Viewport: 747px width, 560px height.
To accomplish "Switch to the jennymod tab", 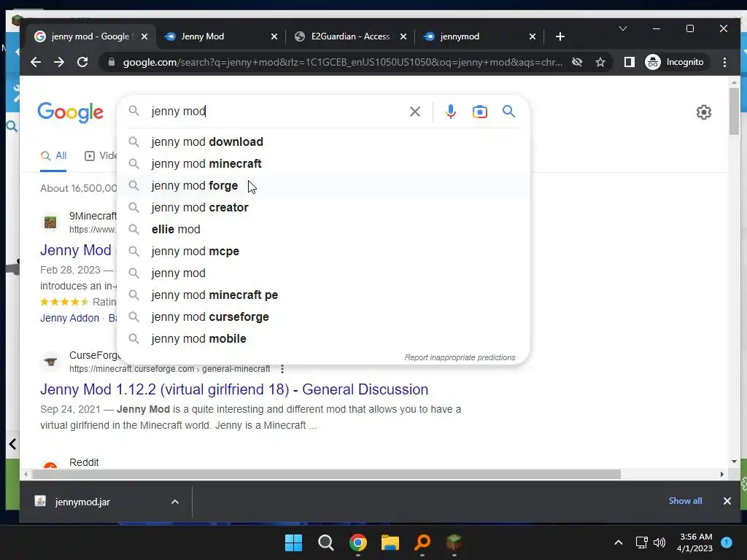I will pos(479,36).
